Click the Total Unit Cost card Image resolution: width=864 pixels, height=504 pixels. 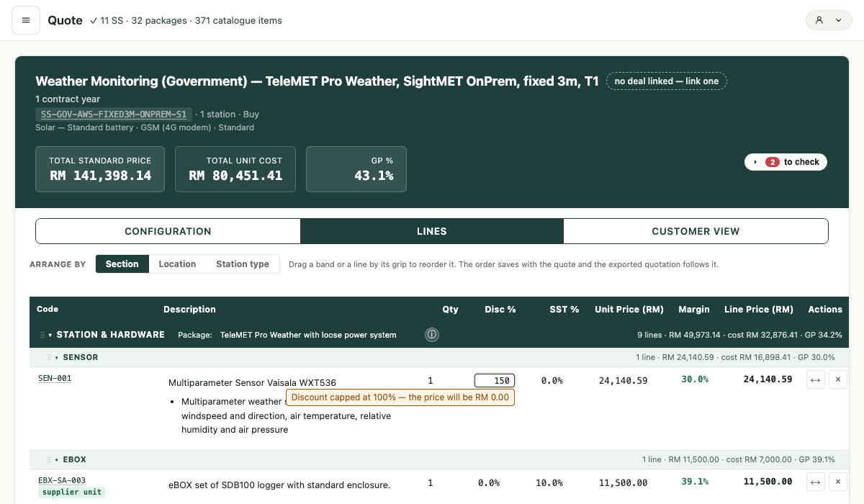pos(235,169)
